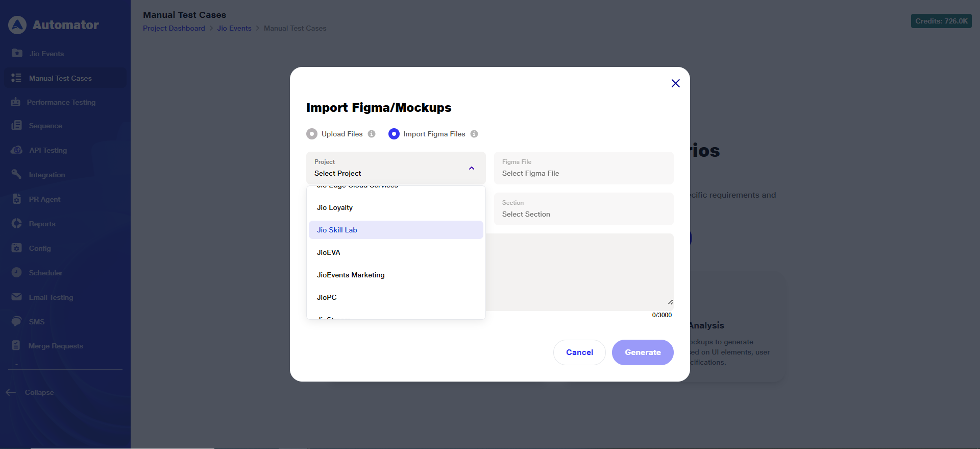Viewport: 980px width, 449px height.
Task: Open the Section dropdown
Action: [583, 209]
